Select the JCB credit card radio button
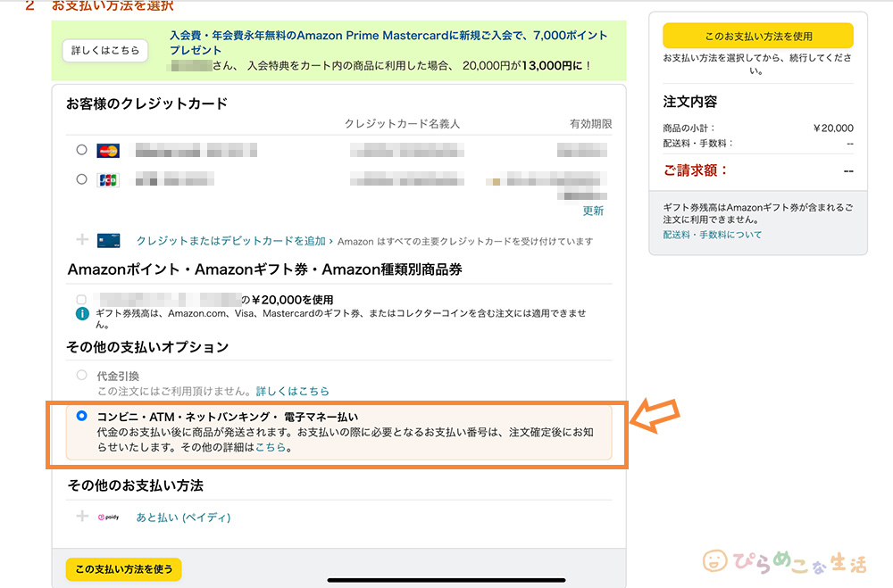Image resolution: width=893 pixels, height=588 pixels. click(x=81, y=179)
